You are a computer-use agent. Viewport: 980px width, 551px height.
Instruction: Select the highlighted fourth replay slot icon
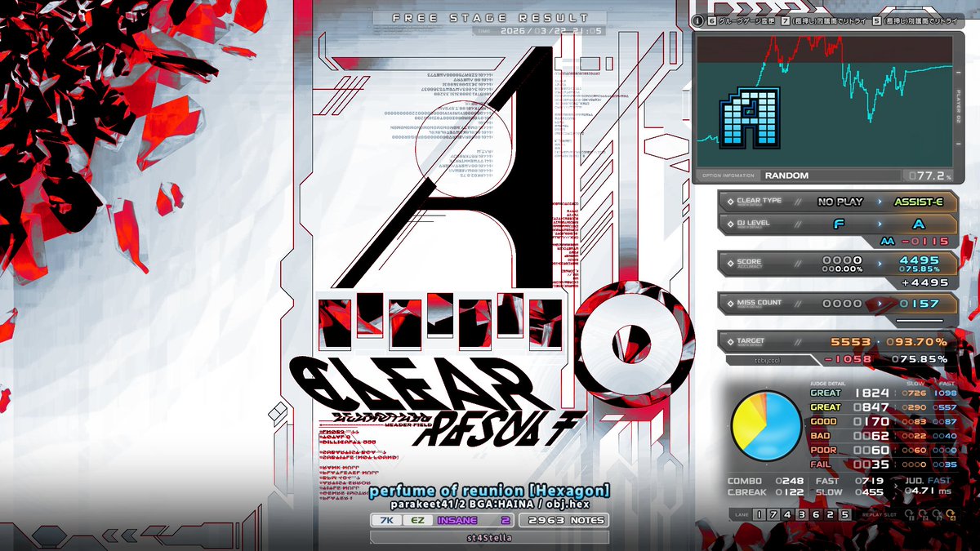tap(951, 515)
